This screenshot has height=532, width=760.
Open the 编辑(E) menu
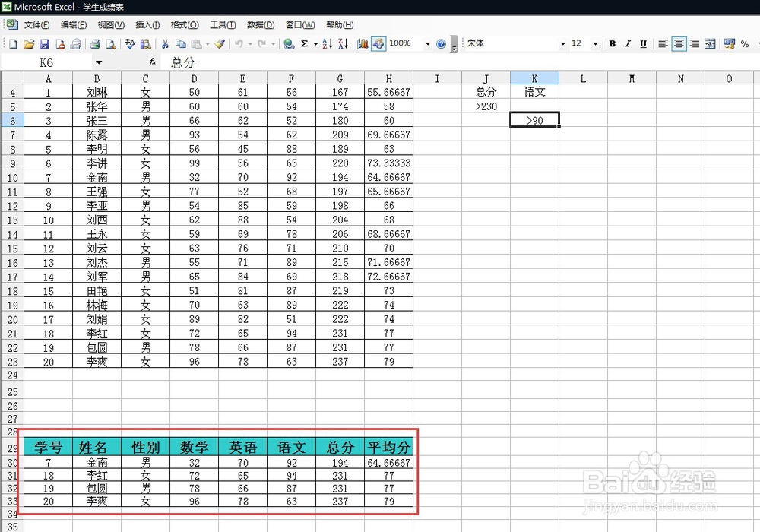click(74, 25)
